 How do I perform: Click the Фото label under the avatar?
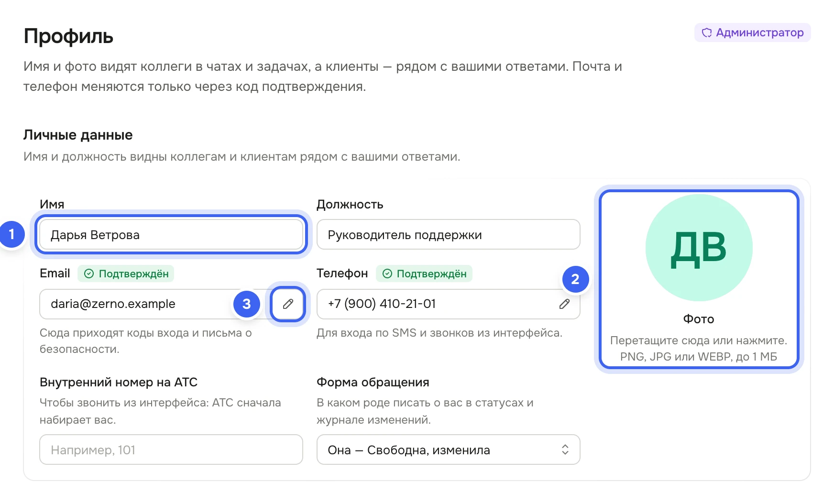(x=699, y=319)
